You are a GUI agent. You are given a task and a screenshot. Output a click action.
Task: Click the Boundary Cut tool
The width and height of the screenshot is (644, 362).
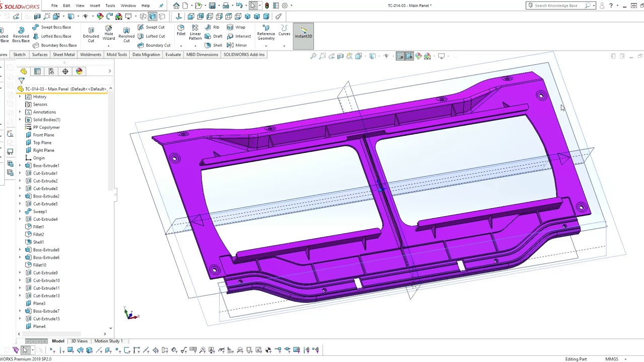154,45
